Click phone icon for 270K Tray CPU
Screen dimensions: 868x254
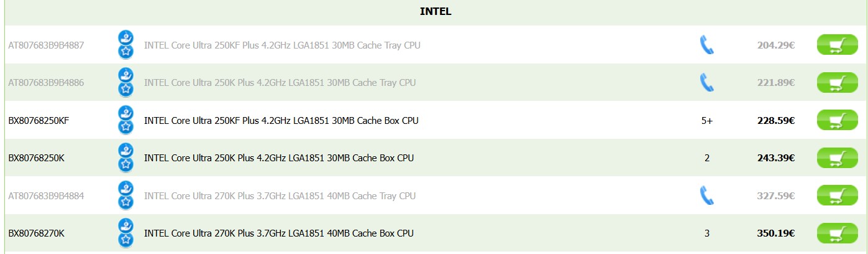coord(706,195)
